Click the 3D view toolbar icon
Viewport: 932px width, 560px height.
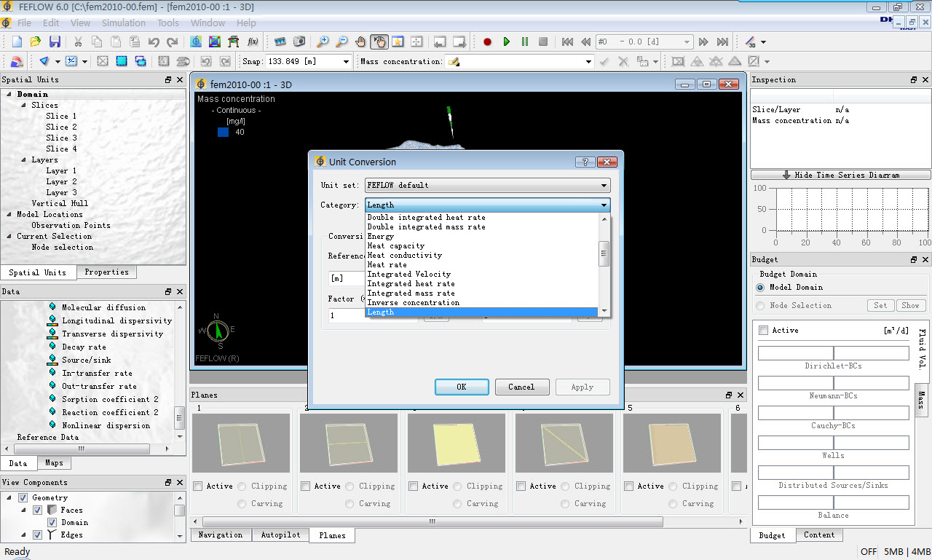(x=751, y=42)
